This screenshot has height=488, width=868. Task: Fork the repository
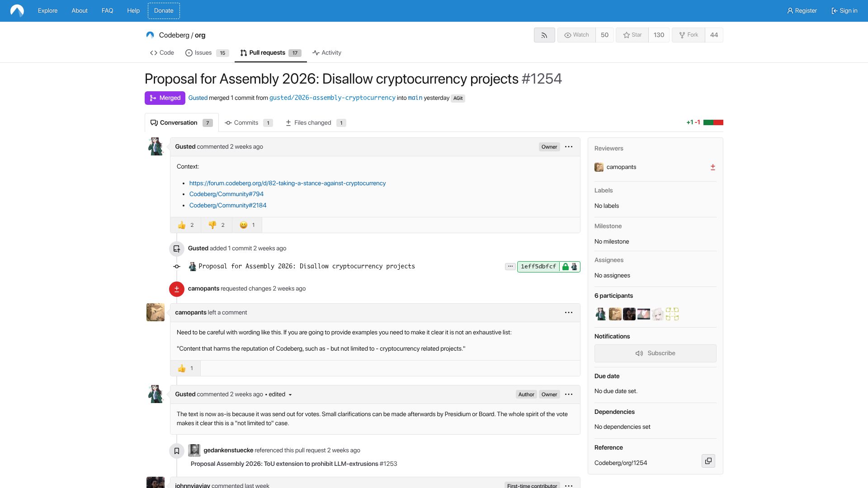pos(689,35)
